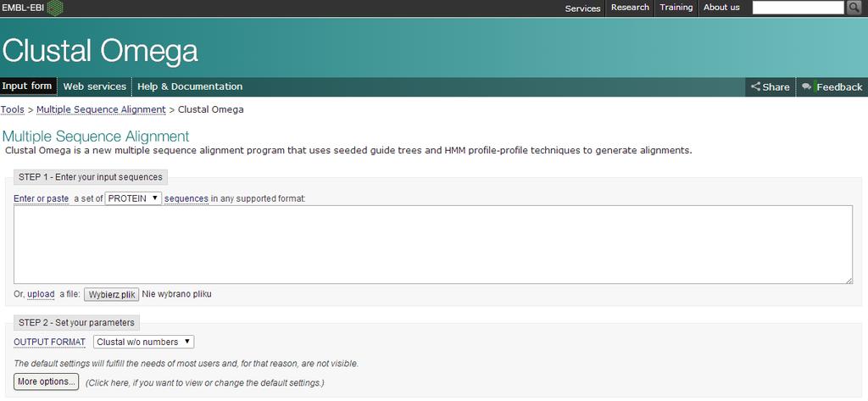868x401 pixels.
Task: Open the Research menu
Action: [630, 8]
